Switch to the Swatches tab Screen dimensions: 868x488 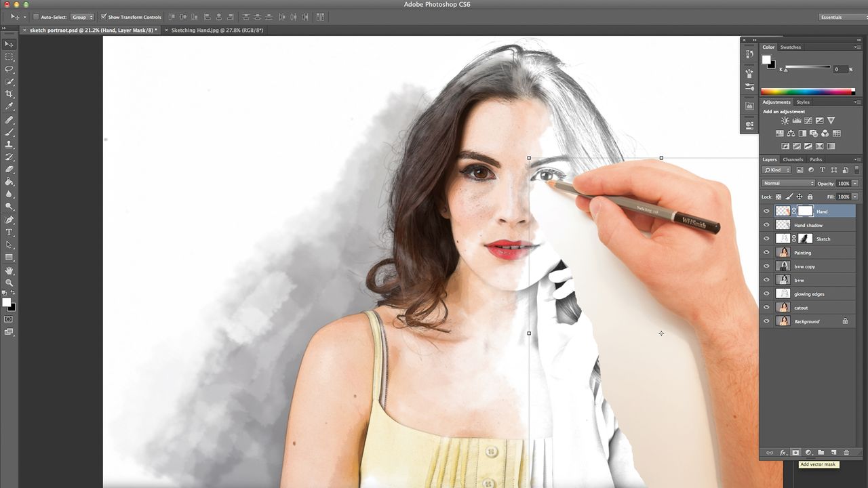point(791,47)
